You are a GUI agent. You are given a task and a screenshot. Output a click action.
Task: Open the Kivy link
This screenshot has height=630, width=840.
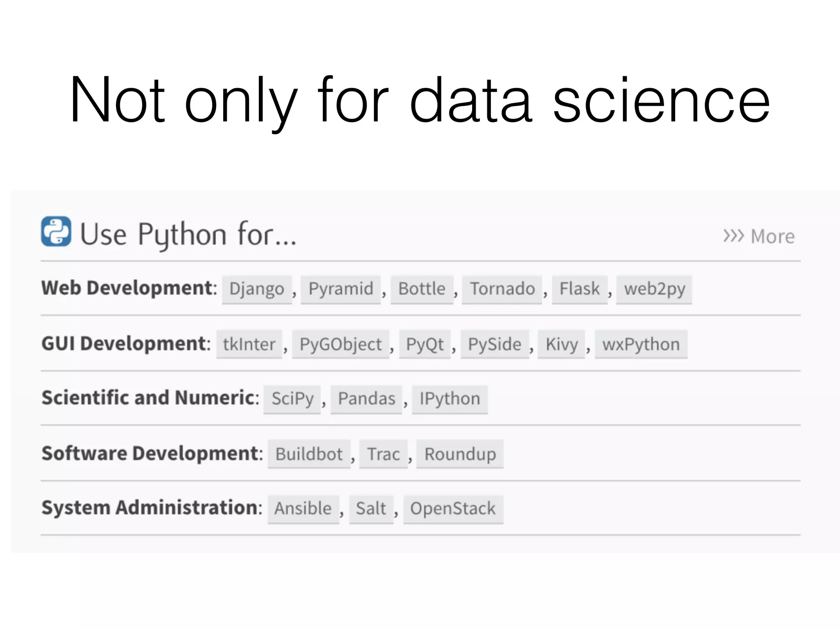click(x=562, y=345)
